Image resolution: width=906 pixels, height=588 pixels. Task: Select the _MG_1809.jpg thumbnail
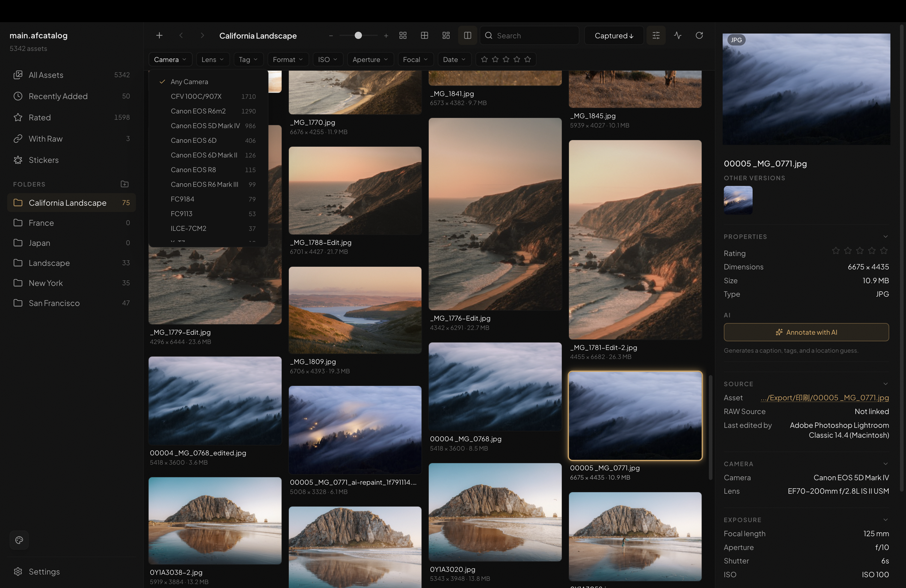[355, 310]
